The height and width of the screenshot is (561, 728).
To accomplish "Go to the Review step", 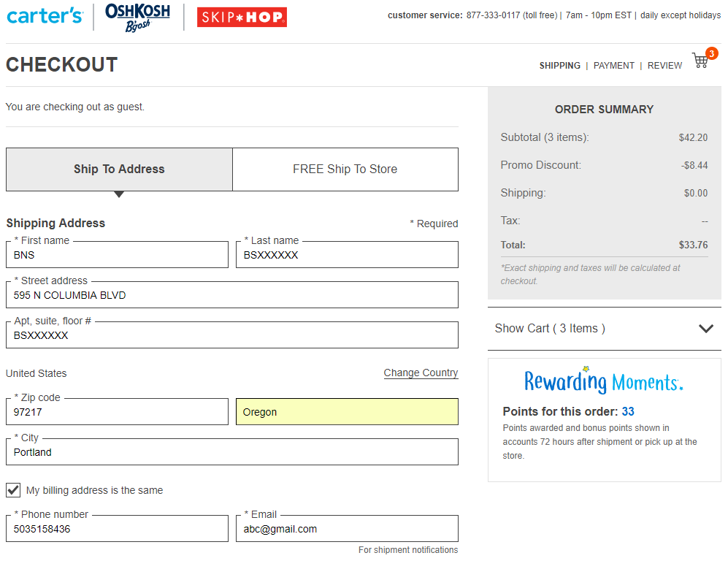I will (664, 66).
